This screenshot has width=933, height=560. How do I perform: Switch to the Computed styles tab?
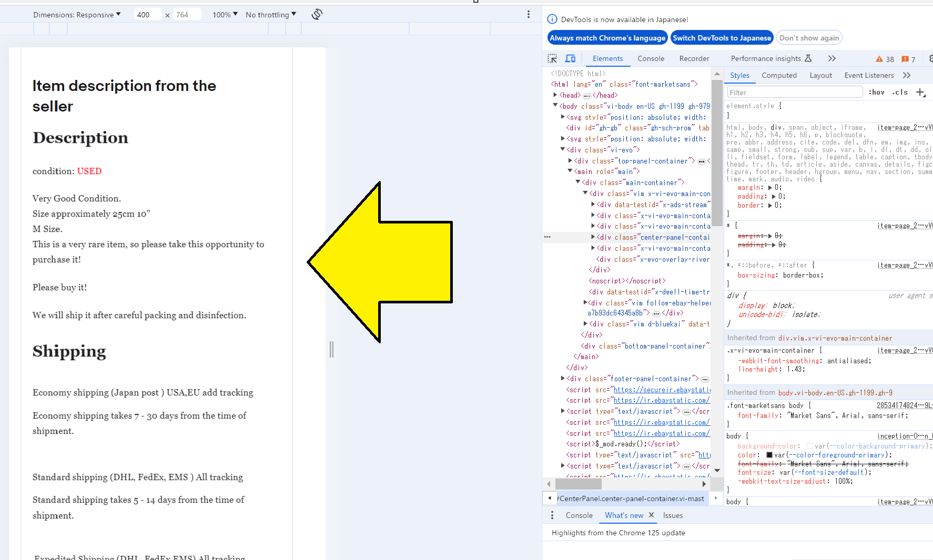[x=779, y=76]
